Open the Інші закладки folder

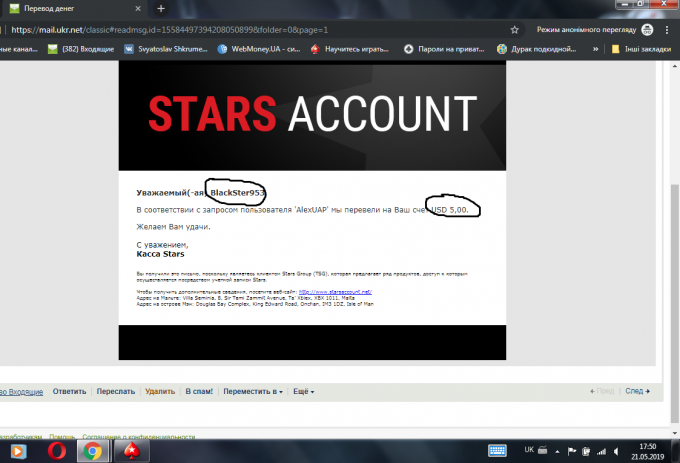641,49
